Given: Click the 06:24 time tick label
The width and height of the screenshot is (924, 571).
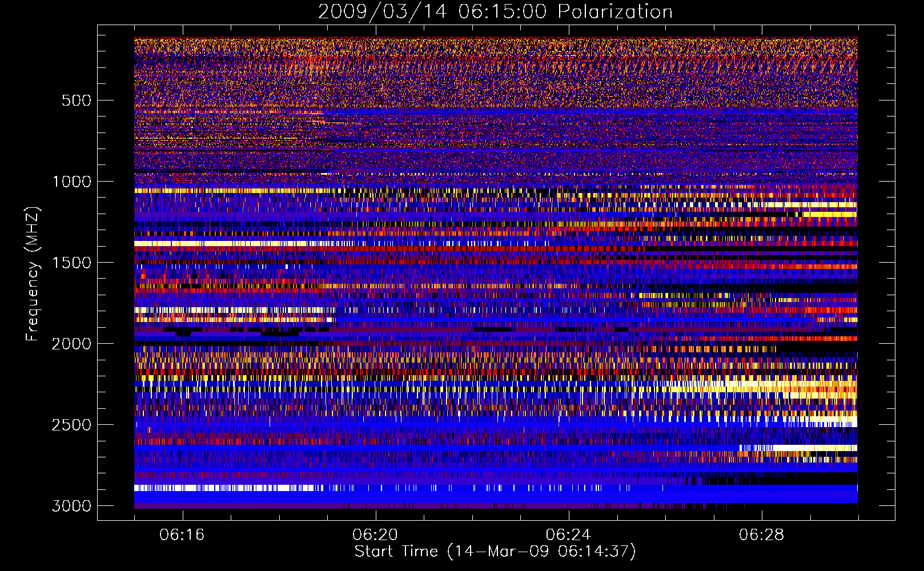Looking at the screenshot, I should (568, 535).
